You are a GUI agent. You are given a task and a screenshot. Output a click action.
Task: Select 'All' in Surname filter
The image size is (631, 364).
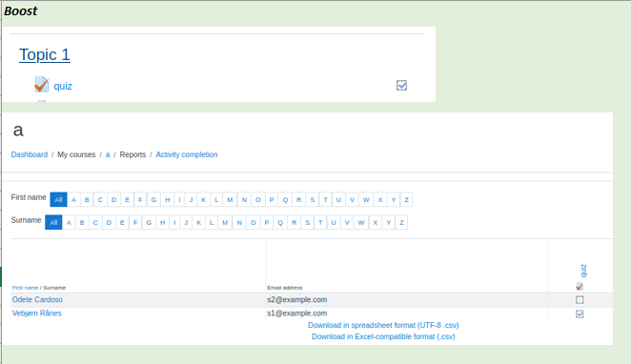pyautogui.click(x=53, y=222)
